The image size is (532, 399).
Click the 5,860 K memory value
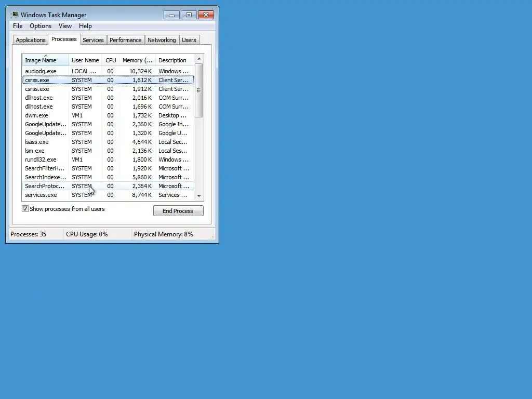pyautogui.click(x=142, y=177)
